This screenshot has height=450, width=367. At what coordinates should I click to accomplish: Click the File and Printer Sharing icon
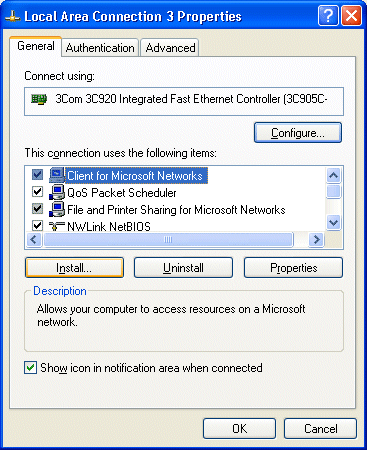[57, 209]
